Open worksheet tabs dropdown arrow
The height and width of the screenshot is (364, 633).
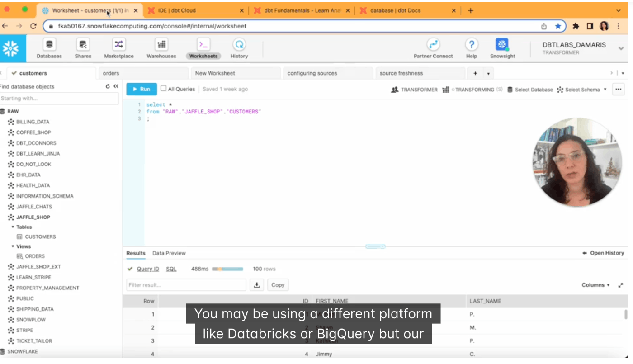(x=488, y=73)
